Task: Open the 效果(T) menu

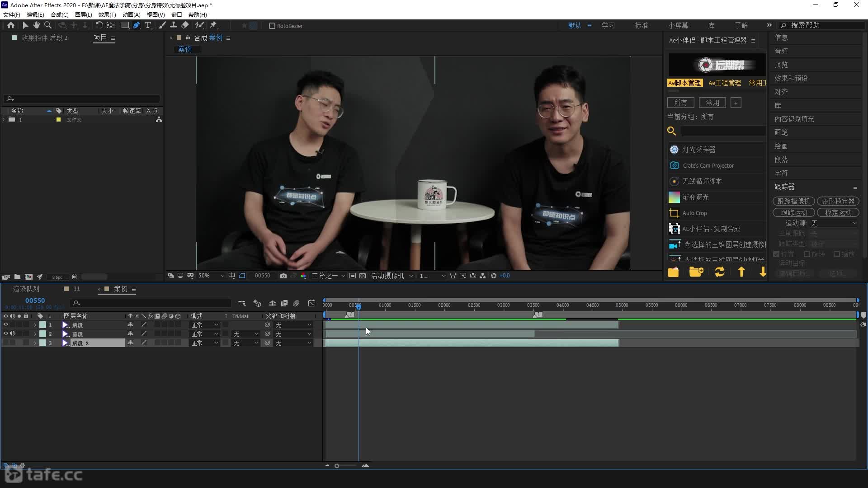Action: click(x=107, y=14)
